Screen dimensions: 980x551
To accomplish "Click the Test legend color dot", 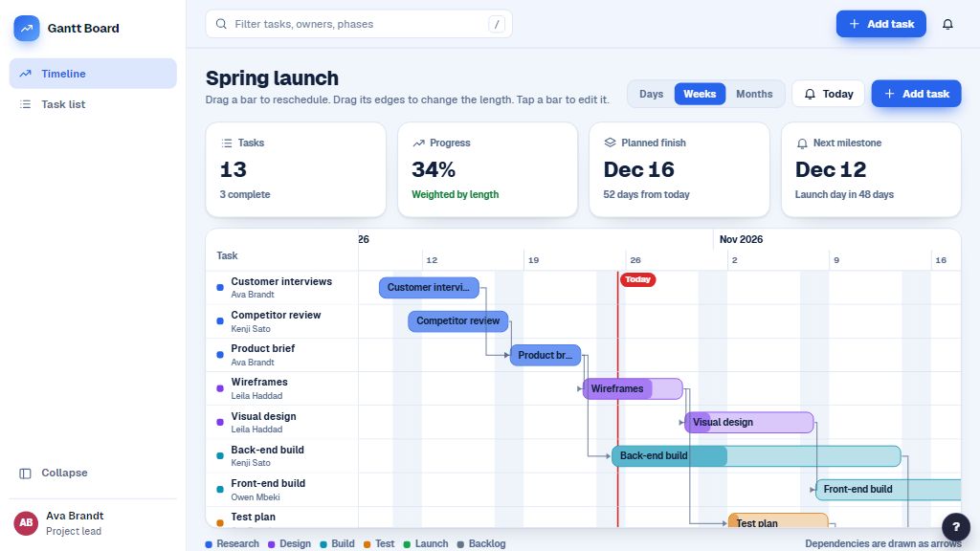I will 367,544.
